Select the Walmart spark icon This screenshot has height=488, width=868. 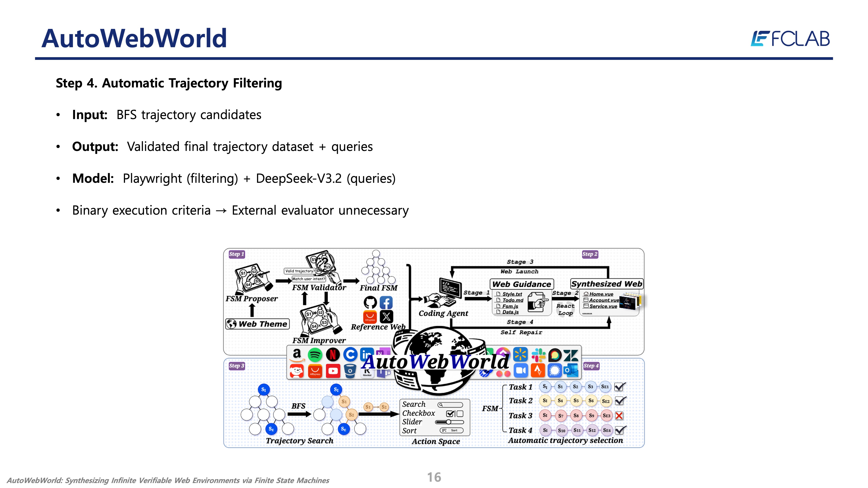[x=521, y=355]
